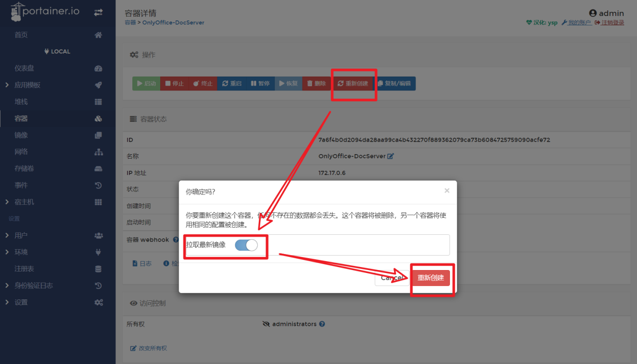637x364 pixels.
Task: Click the 停止 stop button
Action: click(x=175, y=84)
